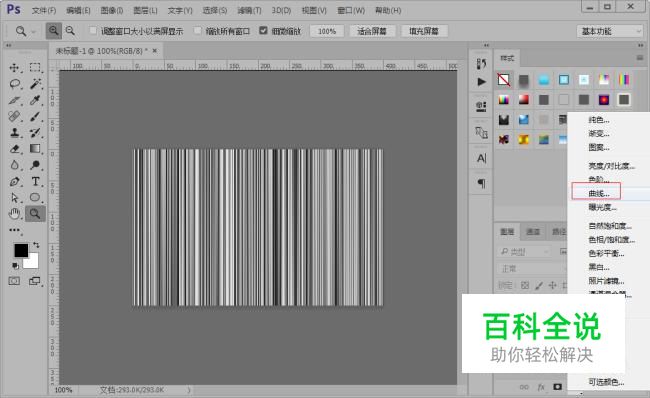Choose 色相/饱和度... from the menu
Image resolution: width=650 pixels, height=398 pixels.
click(611, 240)
